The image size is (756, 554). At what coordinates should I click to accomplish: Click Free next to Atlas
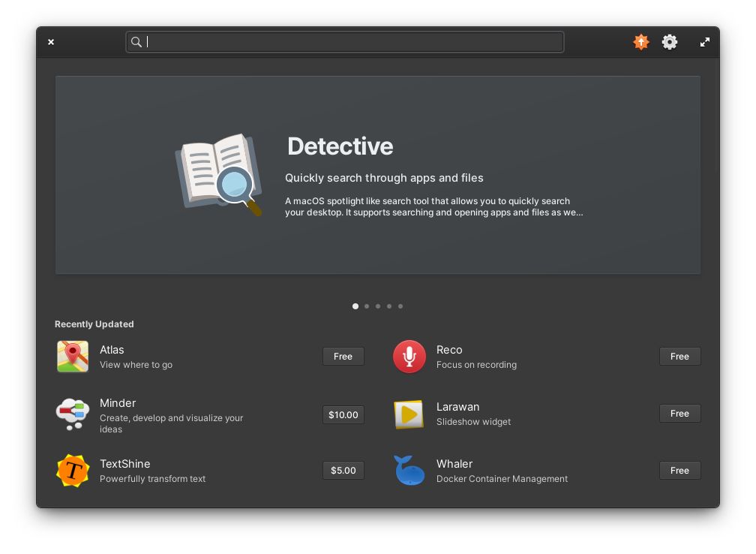point(343,356)
